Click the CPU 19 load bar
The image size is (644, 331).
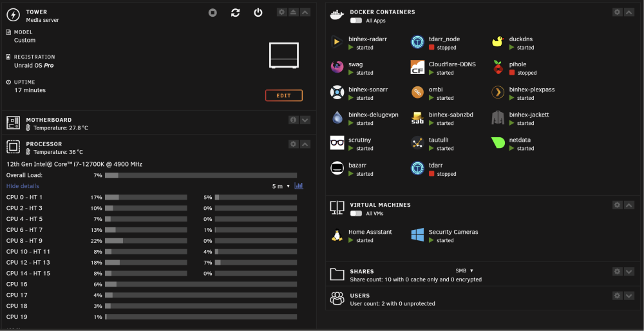201,317
